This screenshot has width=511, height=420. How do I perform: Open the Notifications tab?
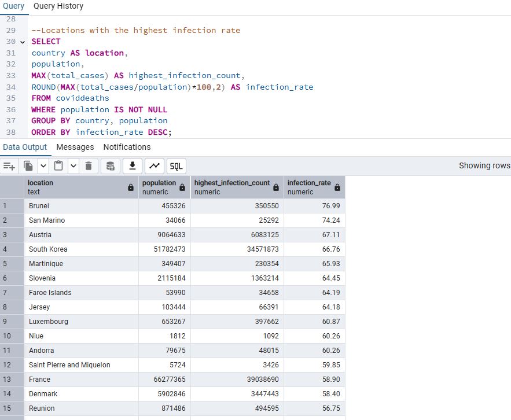(x=127, y=147)
